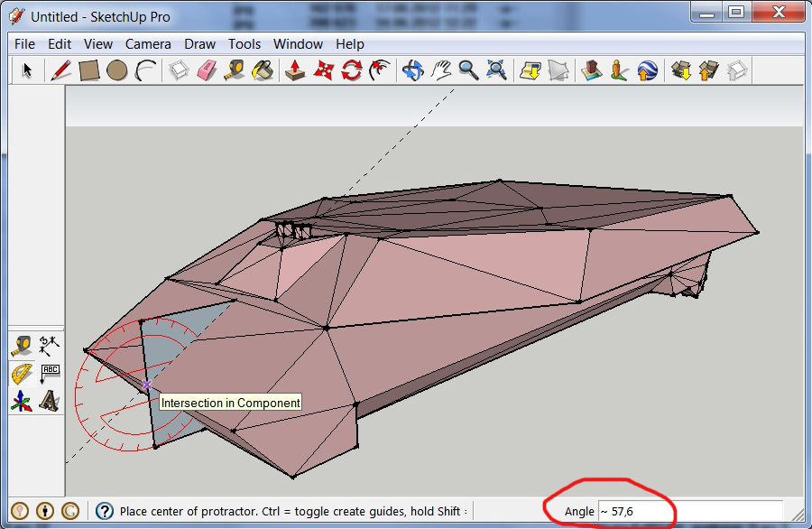Open the Draw menu
This screenshot has width=812, height=529.
coord(199,43)
